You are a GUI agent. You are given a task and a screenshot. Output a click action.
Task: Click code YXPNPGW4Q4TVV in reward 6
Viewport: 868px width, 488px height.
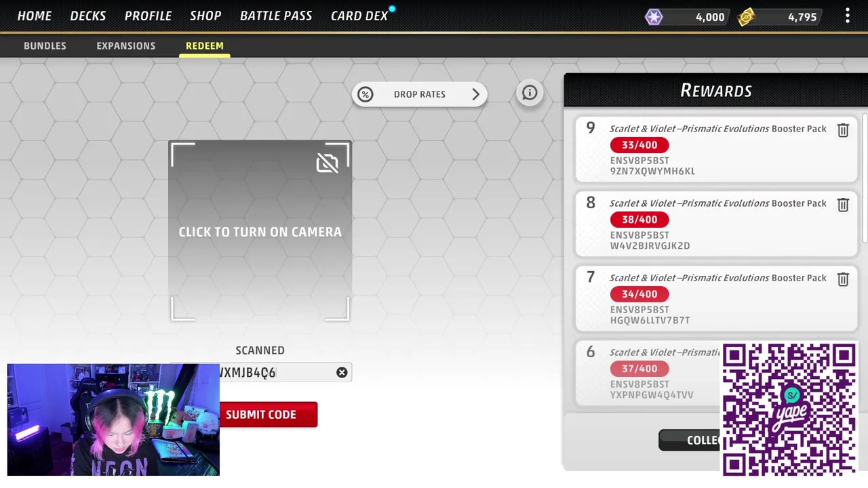coord(652,395)
